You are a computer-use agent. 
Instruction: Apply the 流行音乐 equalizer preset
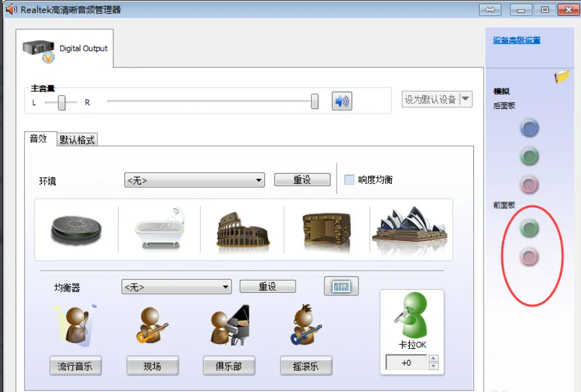pyautogui.click(x=75, y=366)
